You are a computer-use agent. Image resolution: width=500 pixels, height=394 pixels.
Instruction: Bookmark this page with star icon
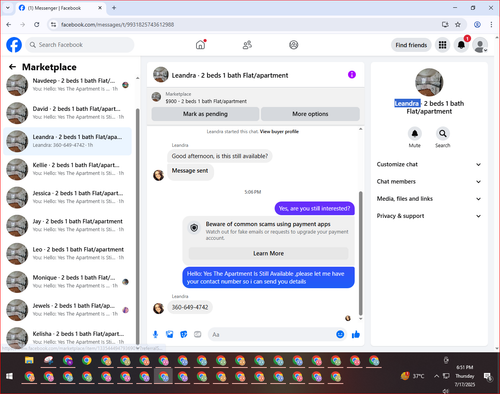[x=458, y=24]
